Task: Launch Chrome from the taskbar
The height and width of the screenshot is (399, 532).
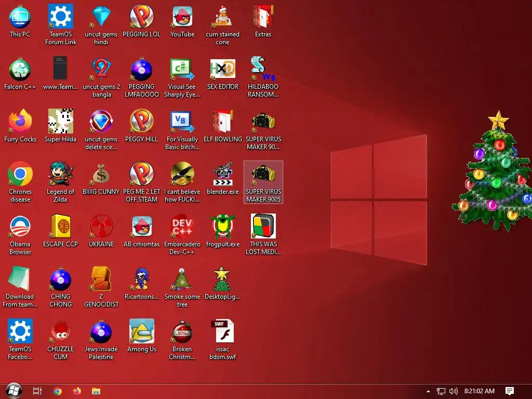Action: (58, 391)
